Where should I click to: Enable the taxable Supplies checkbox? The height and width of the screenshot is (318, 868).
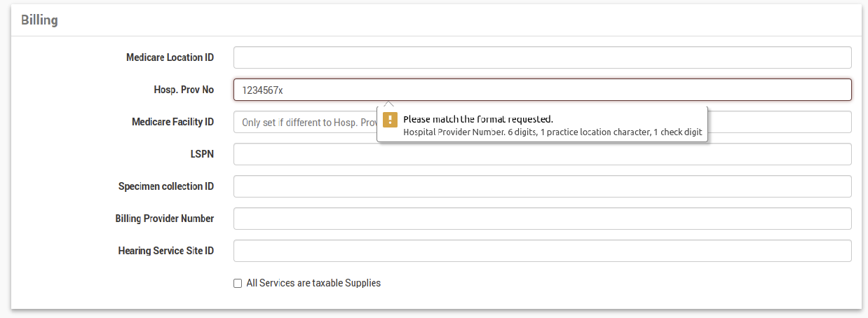(x=238, y=284)
